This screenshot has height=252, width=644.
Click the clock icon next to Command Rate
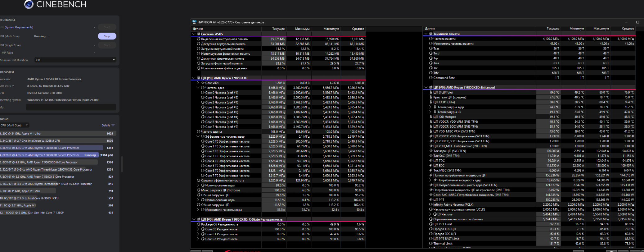click(x=431, y=78)
